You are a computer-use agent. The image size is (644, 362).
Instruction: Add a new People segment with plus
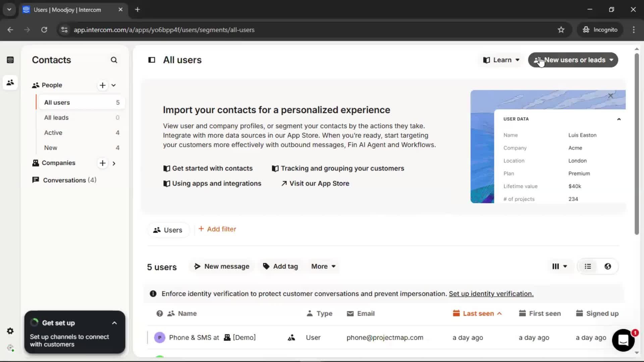tap(103, 85)
